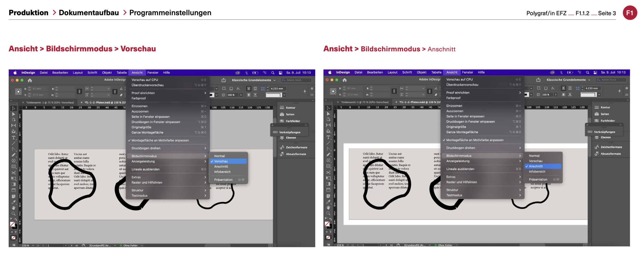Click the Share icon in left screenshot
This screenshot has width=644, height=257.
click(x=224, y=80)
